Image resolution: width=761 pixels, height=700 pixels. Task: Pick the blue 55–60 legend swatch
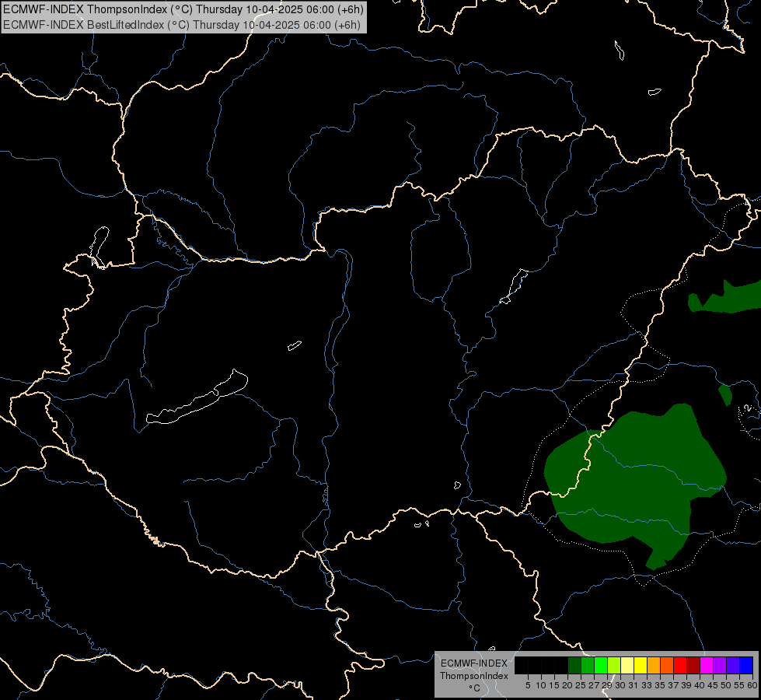(x=746, y=665)
